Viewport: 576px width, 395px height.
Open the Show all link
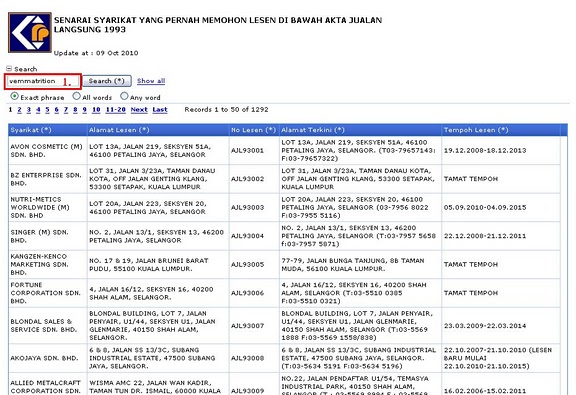click(x=151, y=81)
